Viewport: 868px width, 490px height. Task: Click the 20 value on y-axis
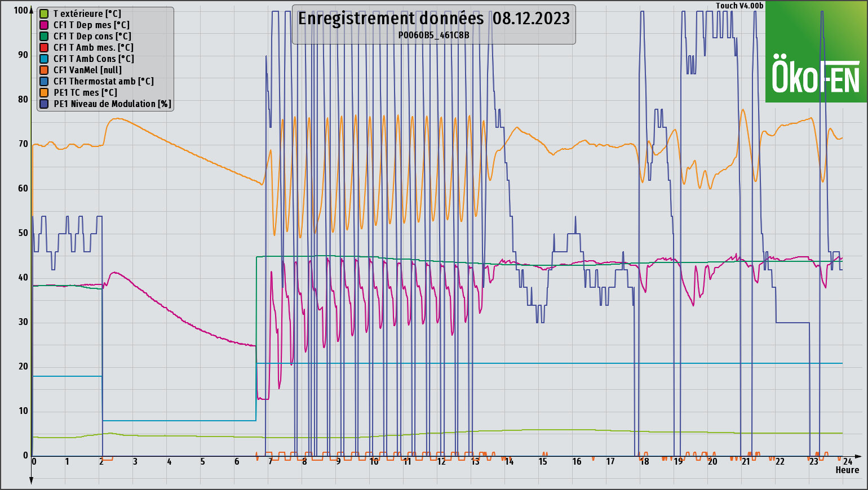pos(23,366)
